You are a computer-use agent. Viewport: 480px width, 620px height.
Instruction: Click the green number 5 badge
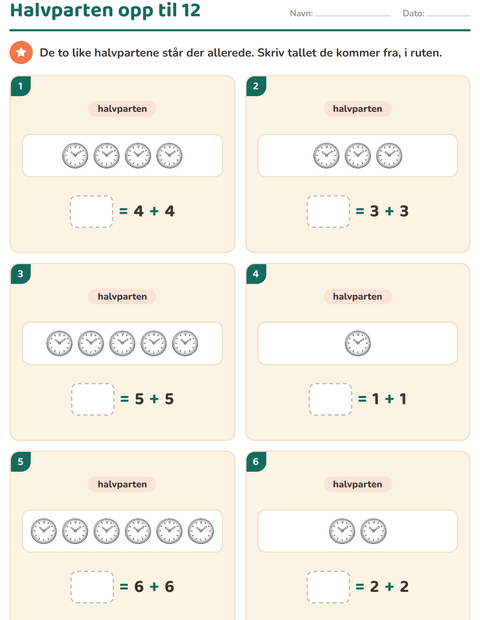click(21, 461)
